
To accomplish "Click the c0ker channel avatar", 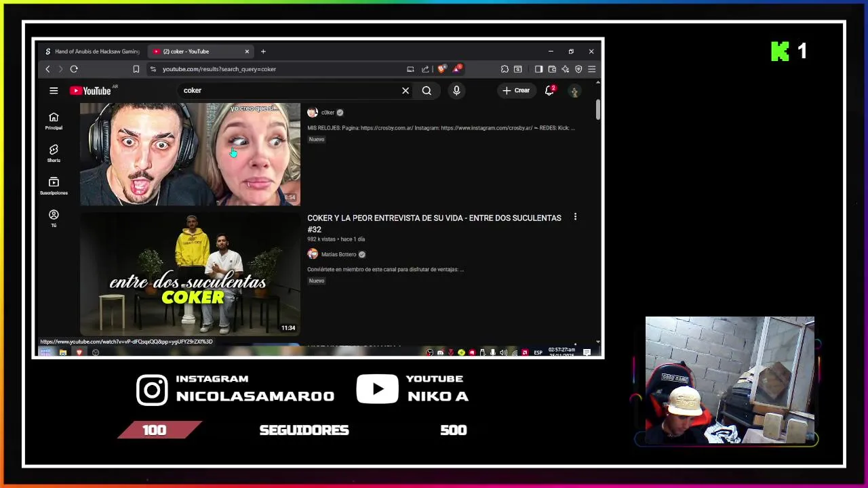I will [x=313, y=113].
